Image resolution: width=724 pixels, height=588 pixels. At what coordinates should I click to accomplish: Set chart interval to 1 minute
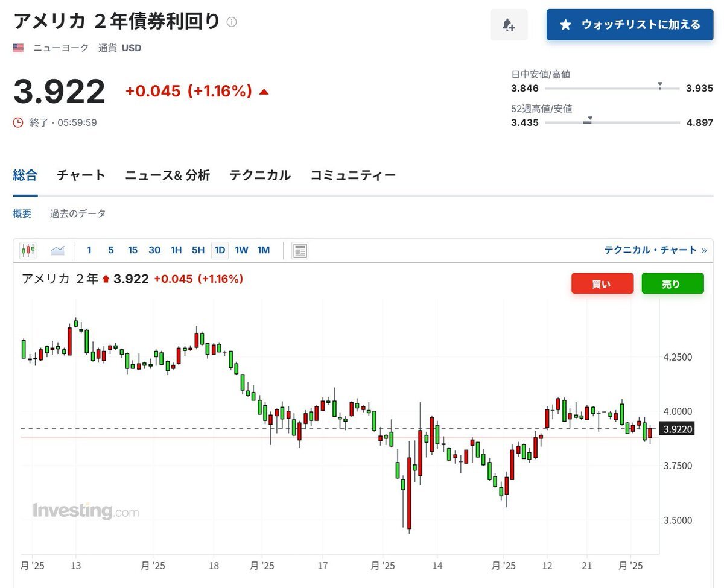click(x=89, y=250)
